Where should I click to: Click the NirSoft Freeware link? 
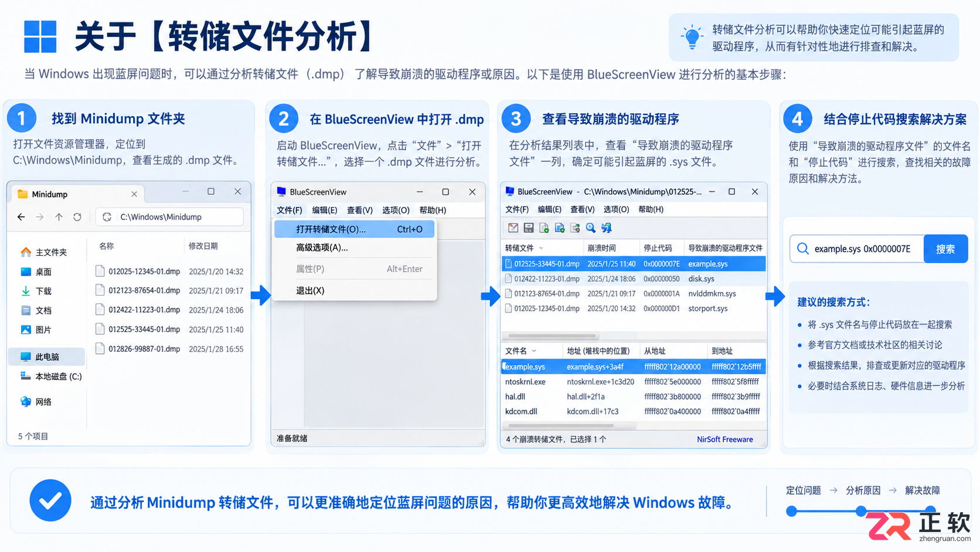(x=725, y=439)
